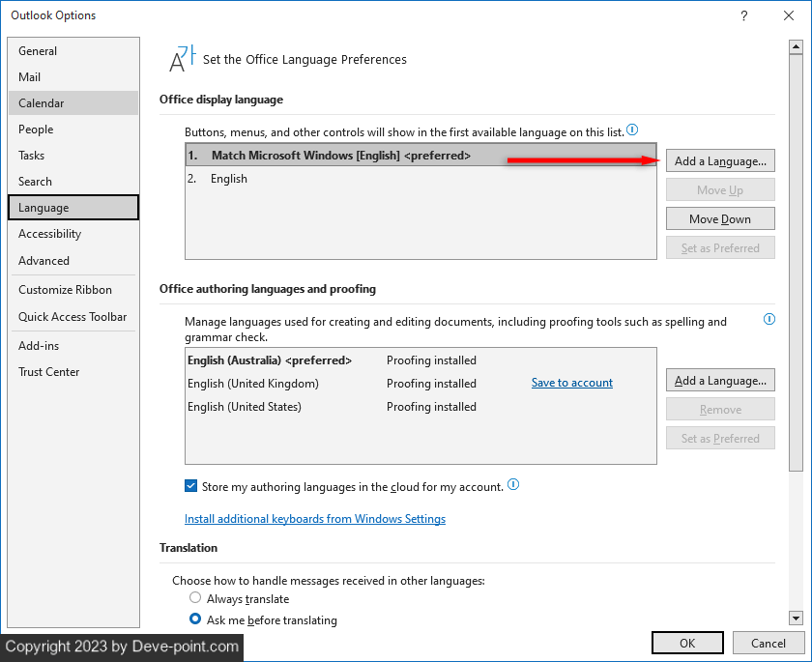
Task: Open the General options category
Action: tap(73, 50)
